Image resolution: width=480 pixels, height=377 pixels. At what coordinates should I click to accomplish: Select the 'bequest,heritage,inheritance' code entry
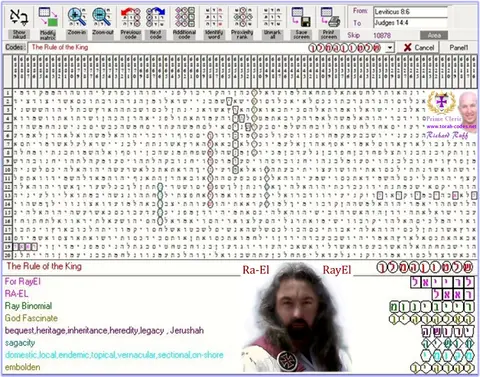click(104, 331)
